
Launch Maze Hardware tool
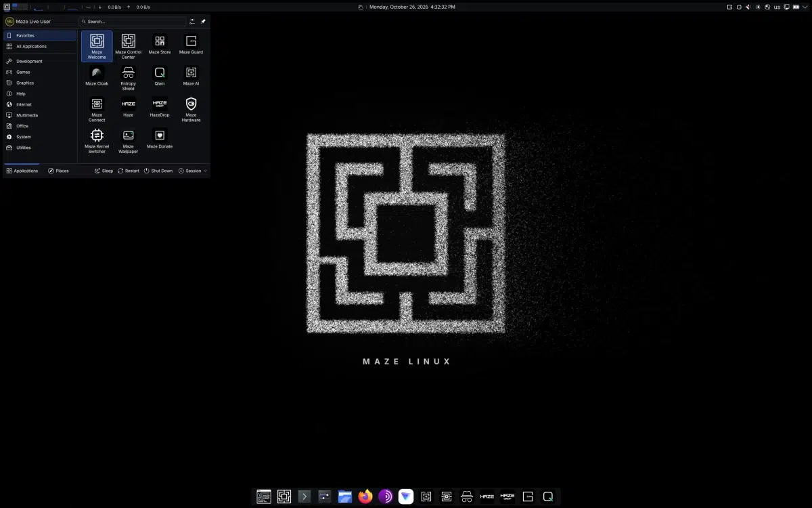click(x=191, y=109)
